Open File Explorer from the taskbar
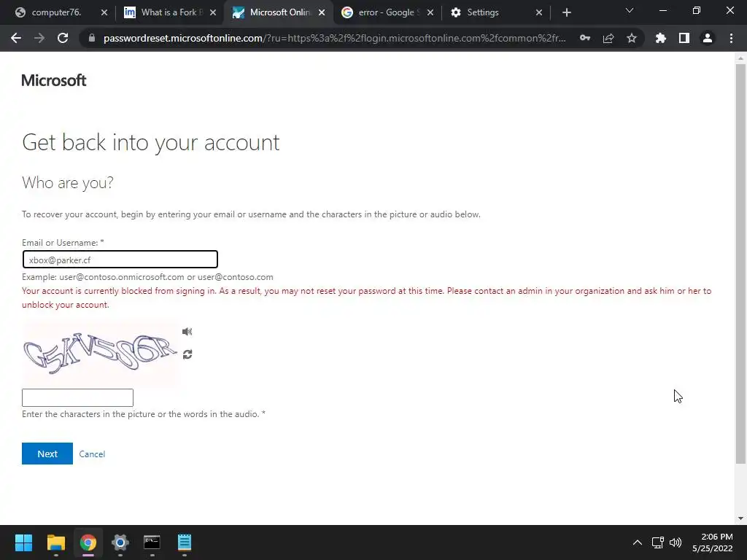 tap(55, 542)
